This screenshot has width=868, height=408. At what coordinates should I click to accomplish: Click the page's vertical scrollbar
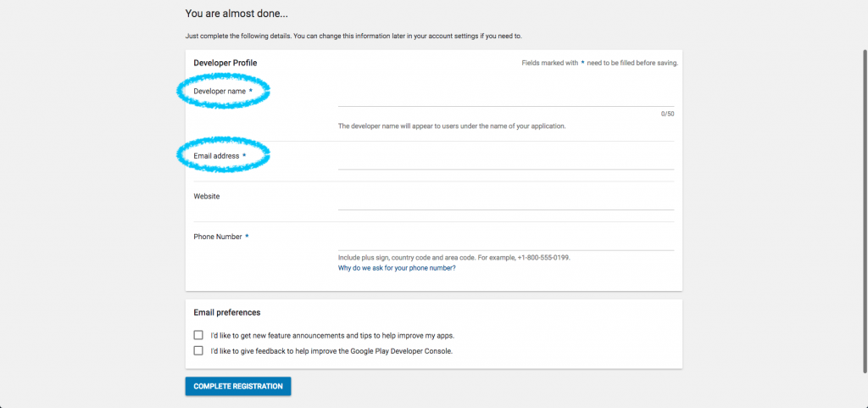point(865,210)
